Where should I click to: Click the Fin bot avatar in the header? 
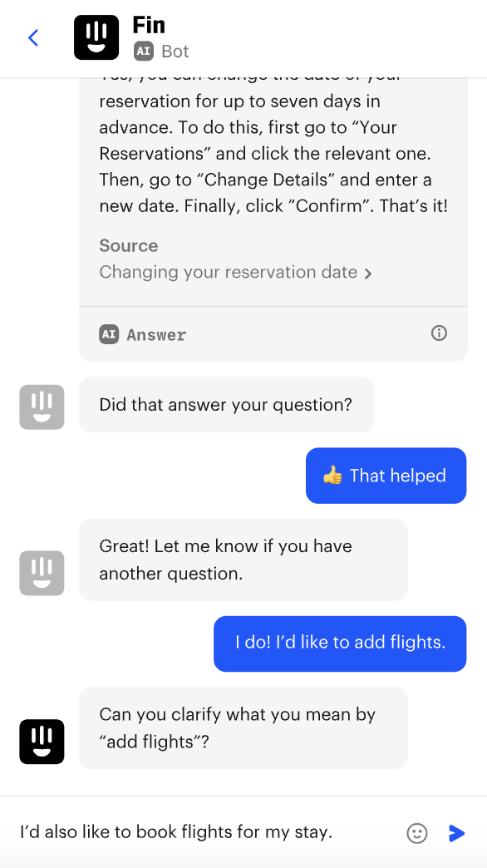coord(96,37)
